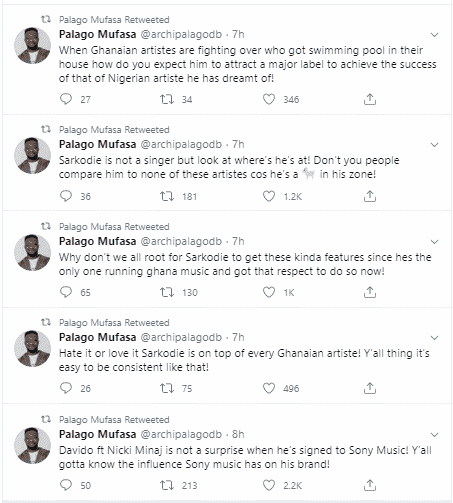Like the tweet with 496 likes
453x503 pixels.
click(x=269, y=388)
